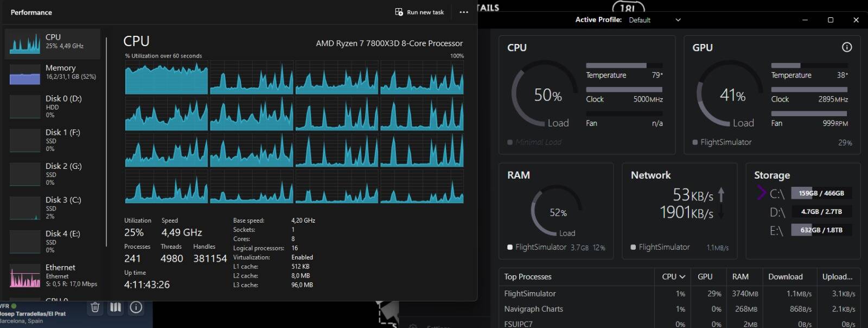Image resolution: width=868 pixels, height=328 pixels.
Task: Select the purple arrow next to C:\ drive
Action: coord(761,193)
